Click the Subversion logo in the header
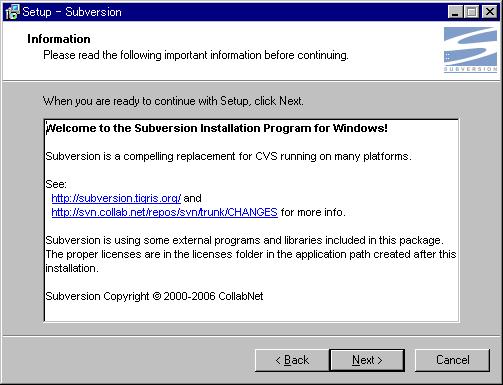This screenshot has width=503, height=385. [470, 50]
